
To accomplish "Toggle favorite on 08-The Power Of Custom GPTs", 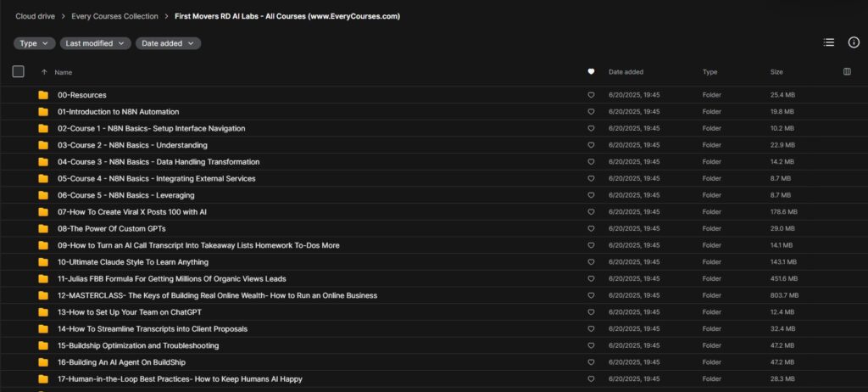I will [x=591, y=228].
